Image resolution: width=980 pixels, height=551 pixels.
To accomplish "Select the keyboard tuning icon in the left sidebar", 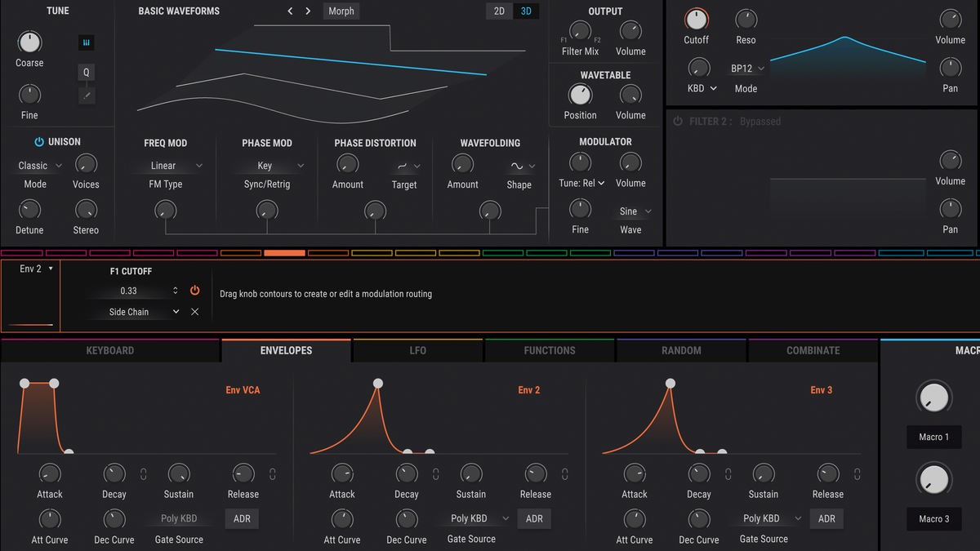I will [86, 42].
